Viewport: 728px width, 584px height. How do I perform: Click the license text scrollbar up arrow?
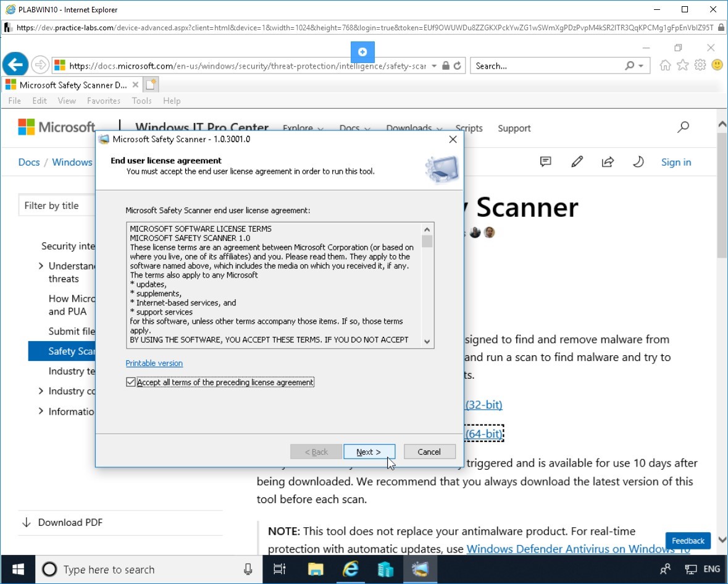tap(427, 229)
